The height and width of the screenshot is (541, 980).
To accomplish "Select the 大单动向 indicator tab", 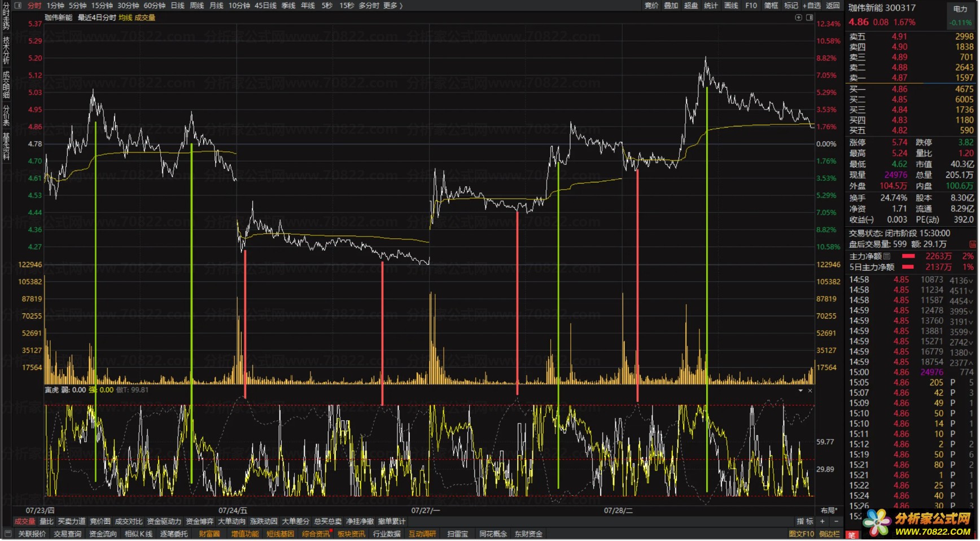I will (x=231, y=521).
